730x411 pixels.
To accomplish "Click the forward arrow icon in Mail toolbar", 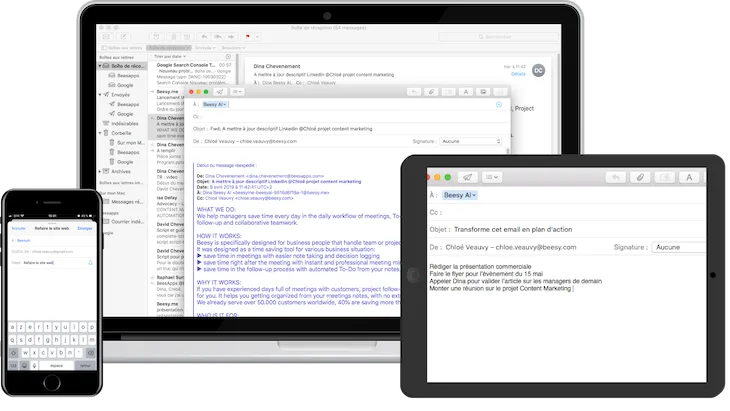I will coord(231,37).
